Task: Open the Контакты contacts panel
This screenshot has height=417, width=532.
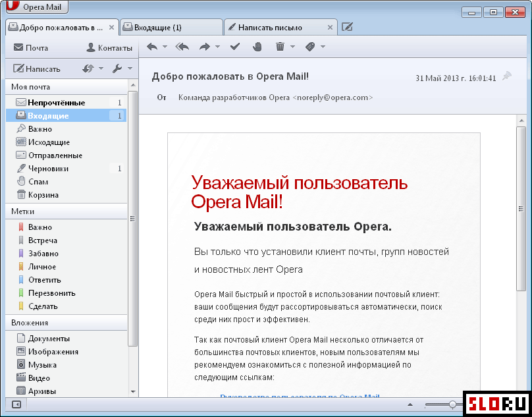Action: (109, 48)
